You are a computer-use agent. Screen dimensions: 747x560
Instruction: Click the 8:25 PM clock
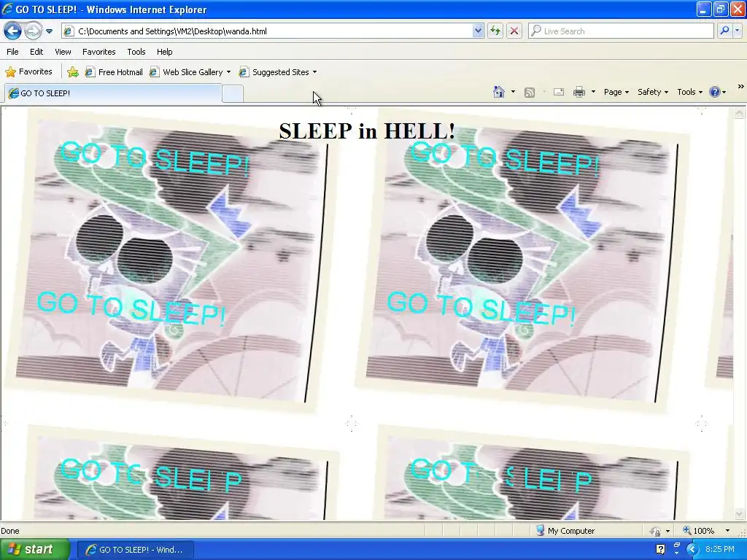coord(720,549)
